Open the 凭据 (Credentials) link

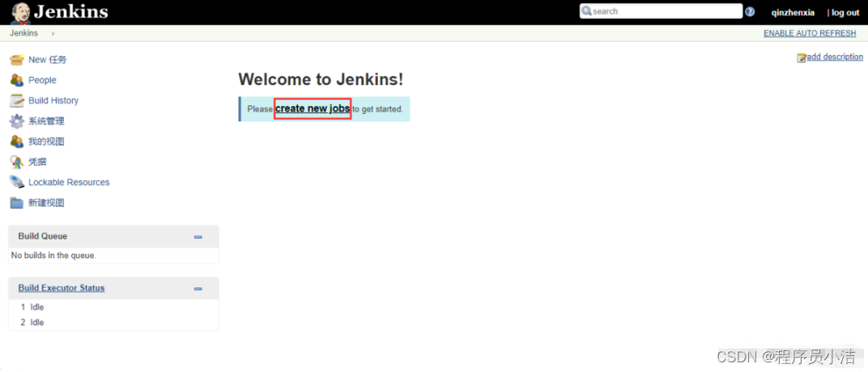pos(37,162)
